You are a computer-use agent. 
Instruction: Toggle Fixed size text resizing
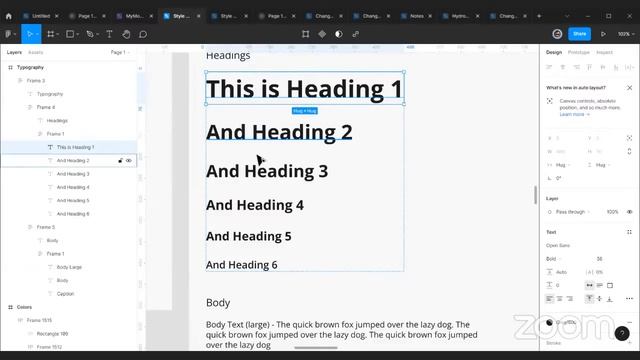tap(610, 285)
